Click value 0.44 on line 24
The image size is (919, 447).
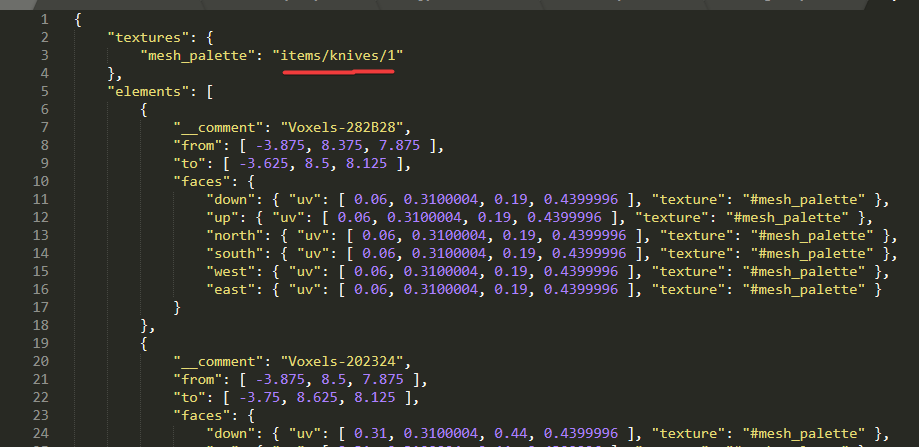tap(510, 434)
